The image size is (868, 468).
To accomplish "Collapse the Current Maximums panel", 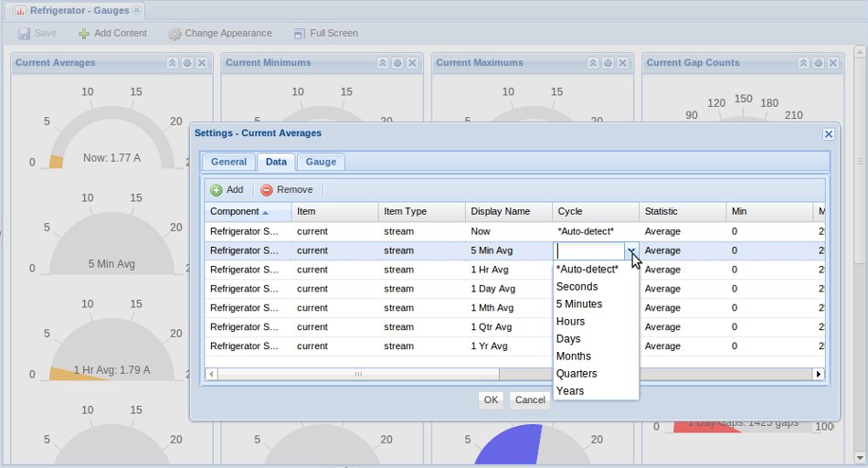I will coord(592,63).
